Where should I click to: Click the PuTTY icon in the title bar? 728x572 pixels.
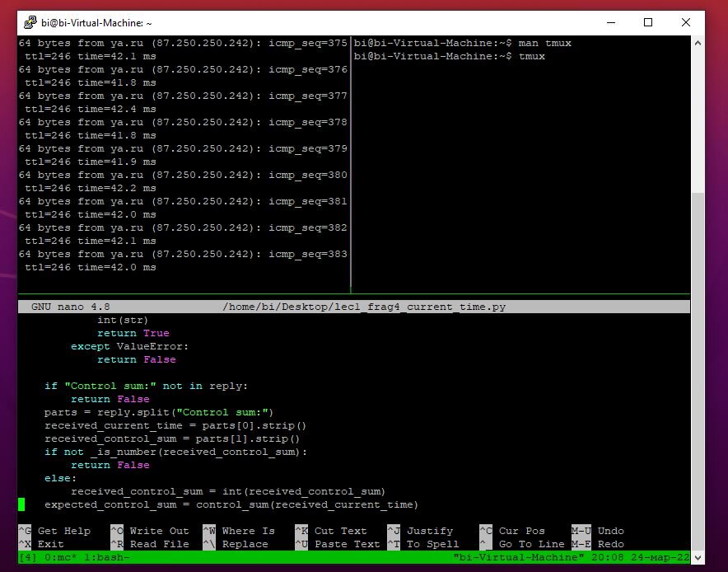30,22
